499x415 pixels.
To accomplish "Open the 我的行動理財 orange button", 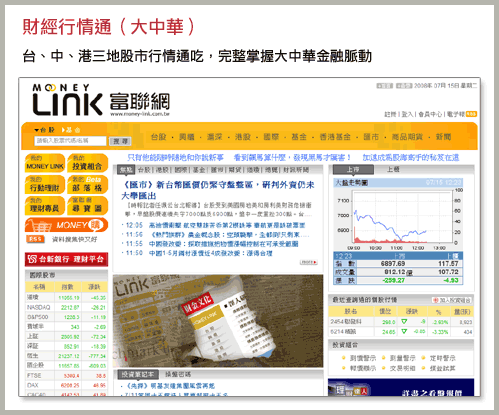I will click(45, 184).
